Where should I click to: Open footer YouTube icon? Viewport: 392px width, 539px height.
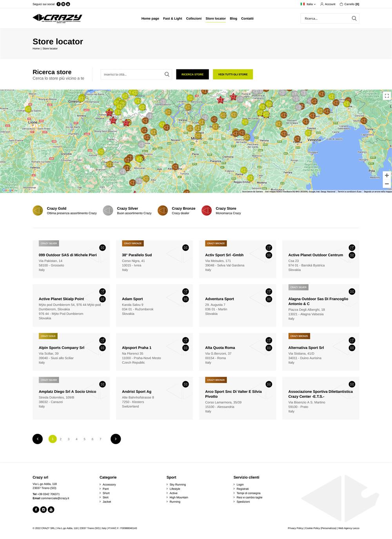pos(51,510)
